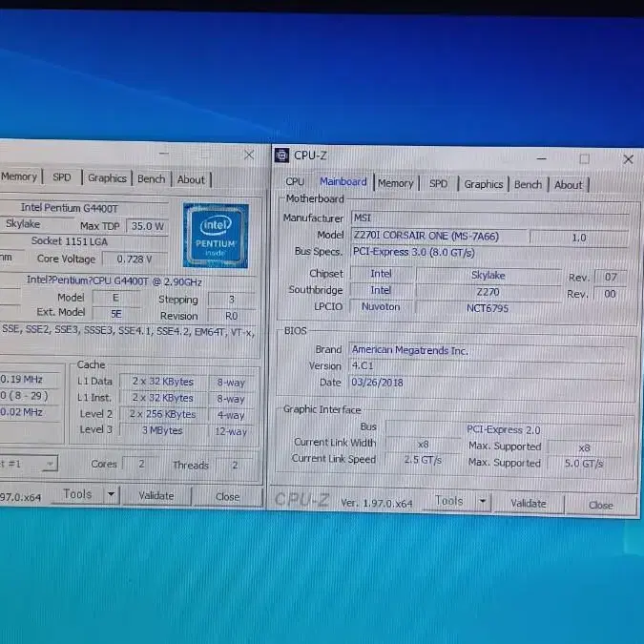This screenshot has height=644, width=644.
Task: Click motherboard model revision 1.0 field
Action: click(x=579, y=238)
